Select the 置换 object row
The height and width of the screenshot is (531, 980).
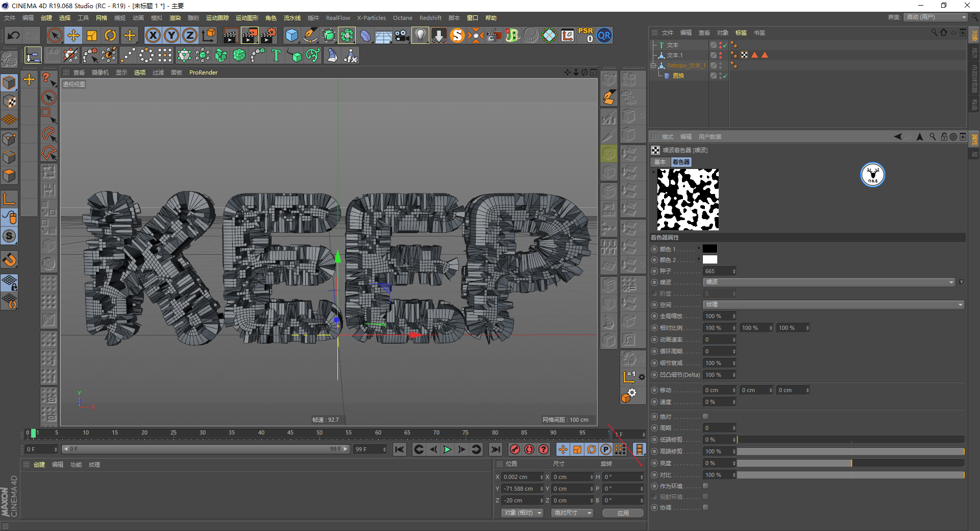point(678,76)
